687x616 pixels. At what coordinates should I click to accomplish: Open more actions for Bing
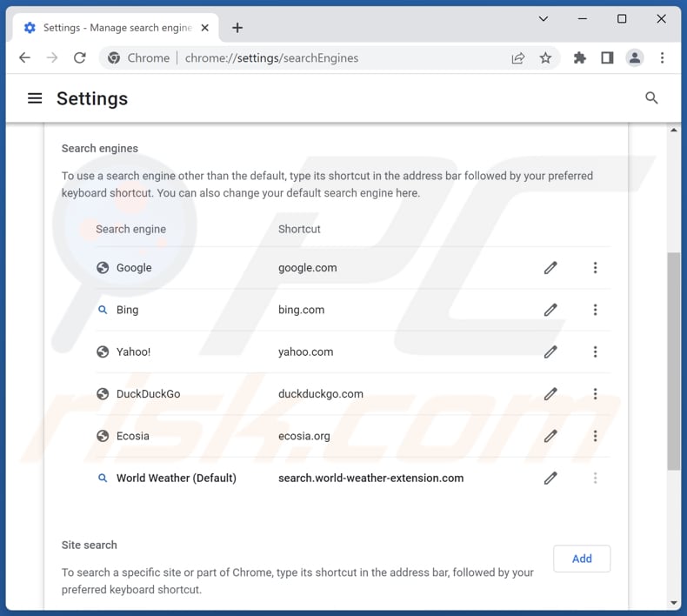(595, 310)
